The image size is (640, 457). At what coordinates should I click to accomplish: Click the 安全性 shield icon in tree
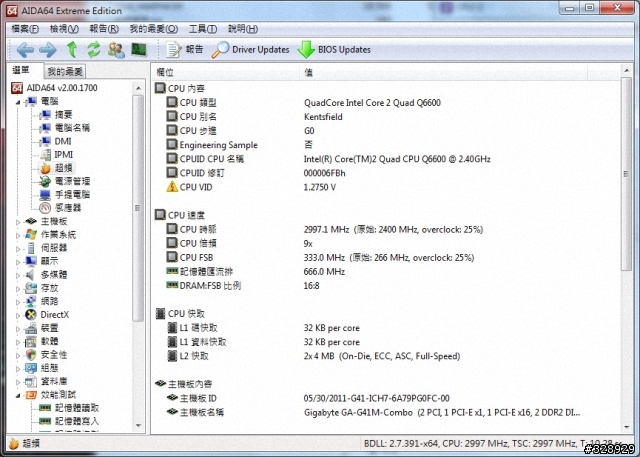pos(31,355)
